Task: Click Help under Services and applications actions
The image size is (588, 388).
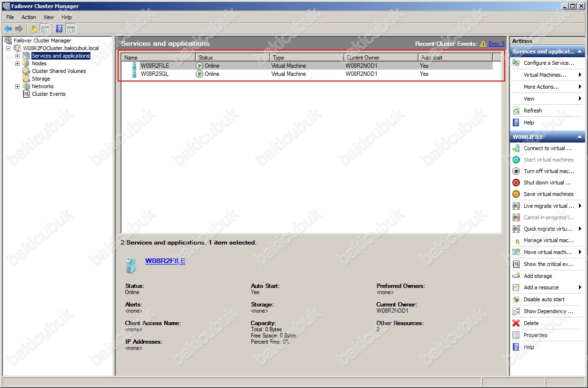Action: (x=529, y=123)
